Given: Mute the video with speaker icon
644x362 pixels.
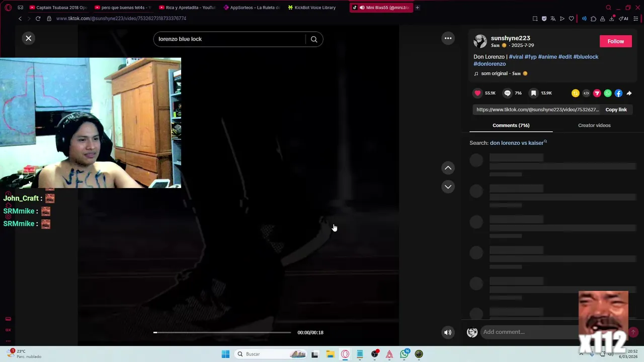Looking at the screenshot, I should pyautogui.click(x=447, y=332).
